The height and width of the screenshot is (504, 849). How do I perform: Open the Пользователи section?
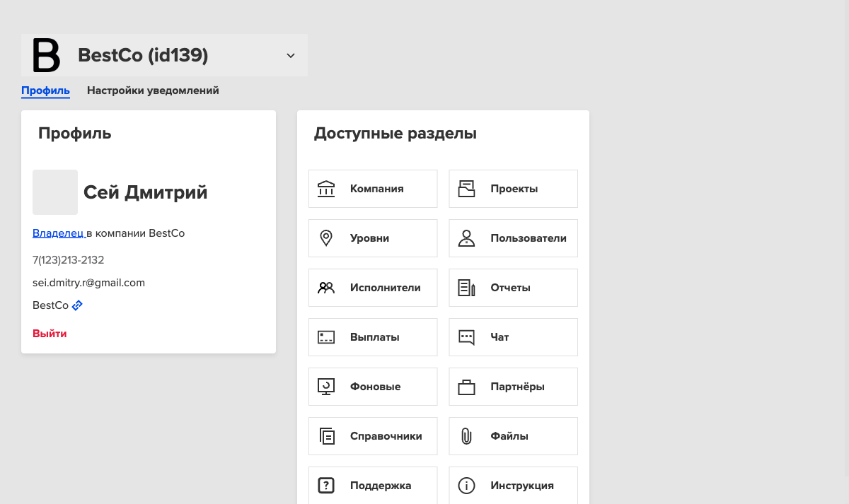[x=513, y=238]
